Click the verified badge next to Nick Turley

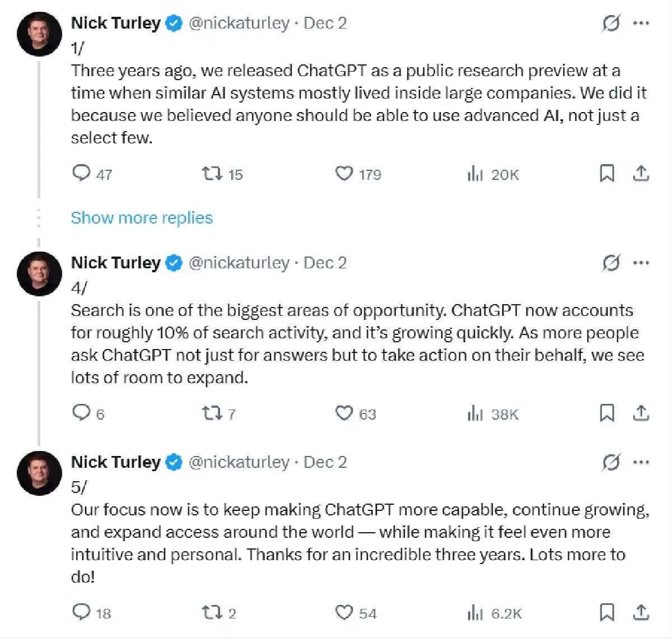[x=174, y=23]
